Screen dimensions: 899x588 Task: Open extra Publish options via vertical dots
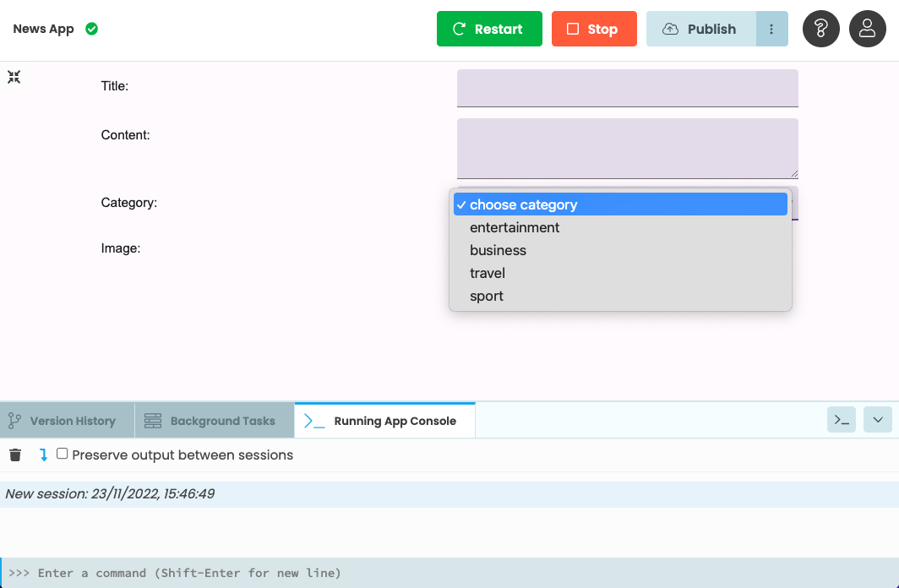771,28
